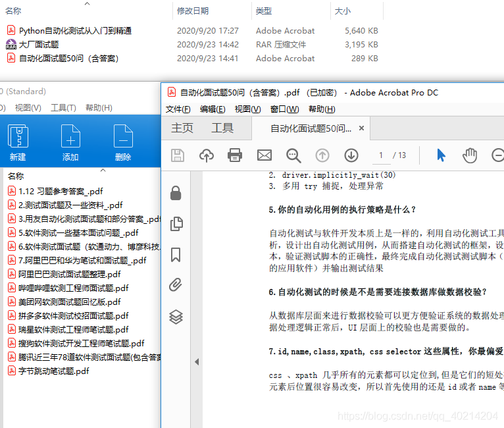Sort by 类型 column header
The width and height of the screenshot is (504, 428).
pos(264,11)
